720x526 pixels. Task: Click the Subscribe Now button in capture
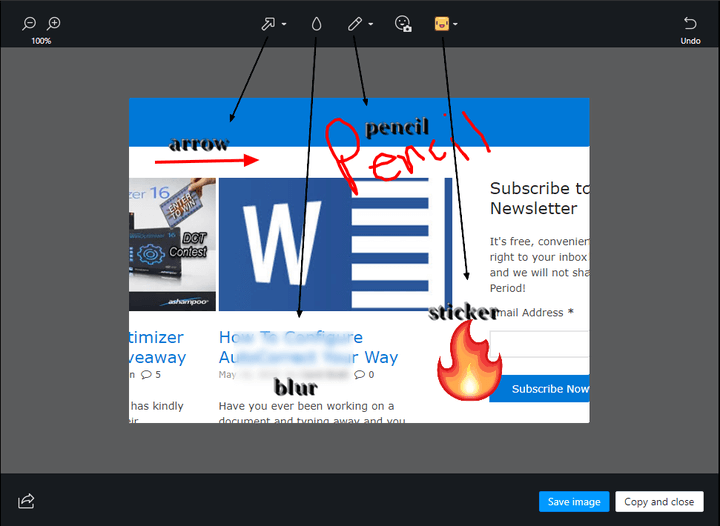tap(542, 389)
